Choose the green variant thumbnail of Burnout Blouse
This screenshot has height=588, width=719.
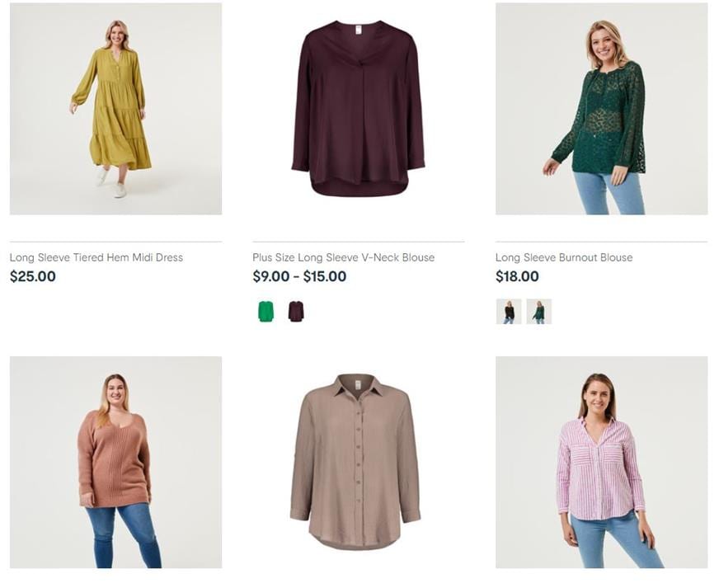pyautogui.click(x=539, y=313)
